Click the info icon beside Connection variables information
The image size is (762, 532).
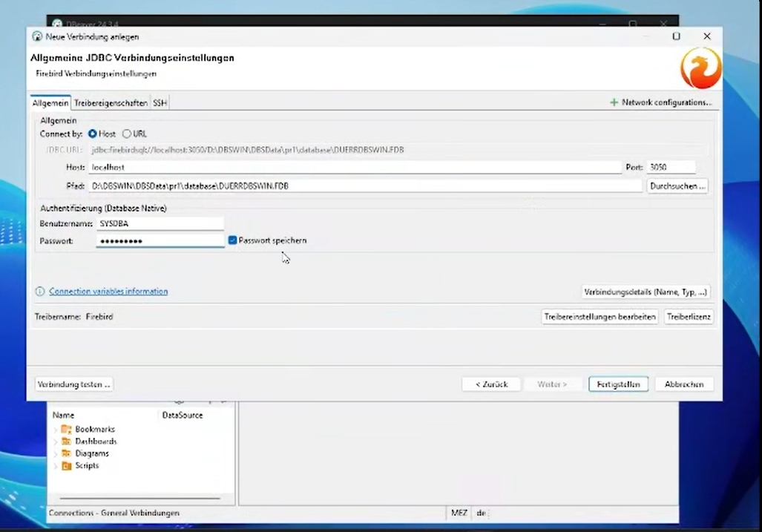tap(39, 291)
